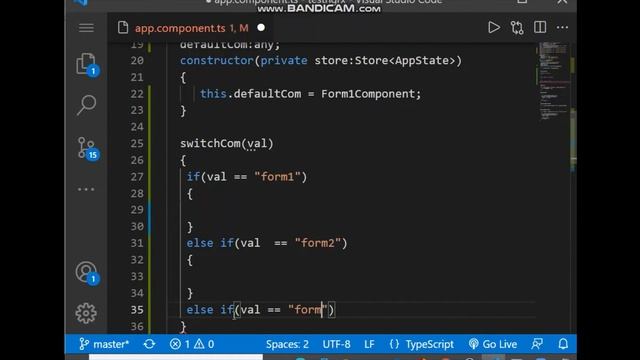This screenshot has width=640, height=360.
Task: Switch git branch master* in status bar
Action: coord(104,344)
